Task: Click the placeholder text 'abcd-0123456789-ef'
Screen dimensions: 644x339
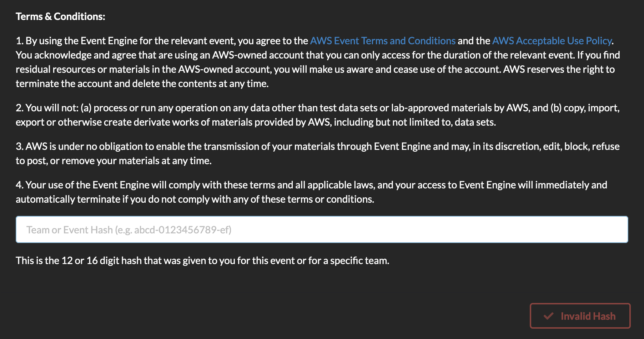Action: (x=181, y=230)
